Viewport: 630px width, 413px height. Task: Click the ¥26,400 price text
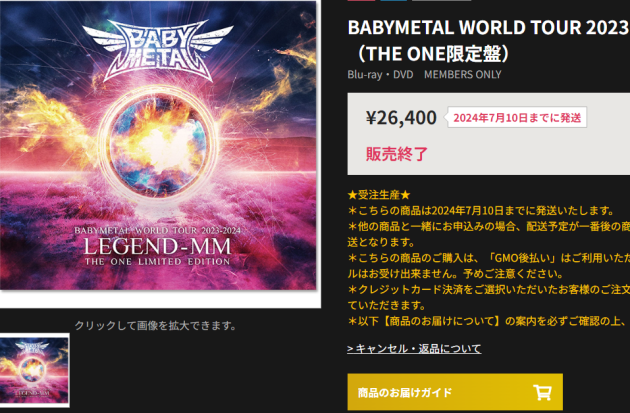pos(401,117)
